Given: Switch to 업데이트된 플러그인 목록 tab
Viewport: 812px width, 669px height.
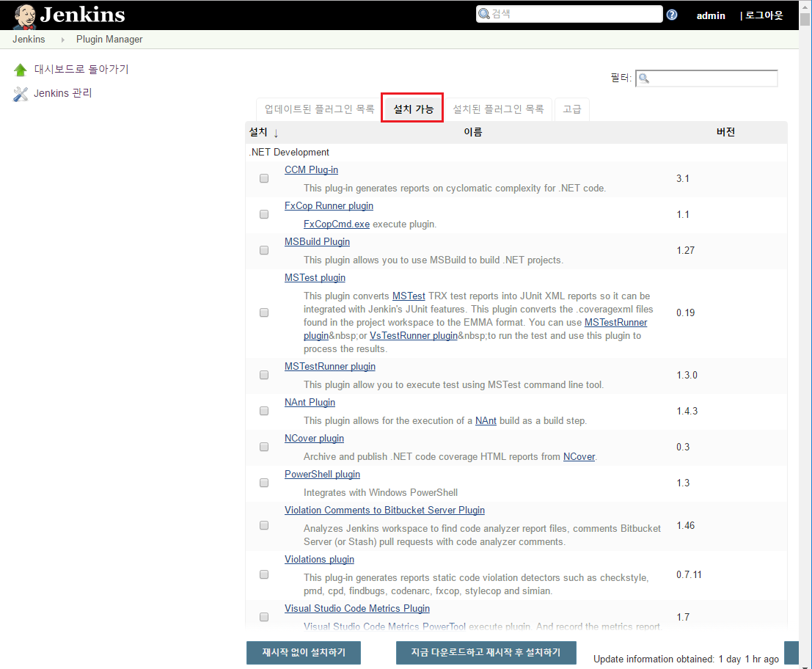Looking at the screenshot, I should [x=319, y=109].
